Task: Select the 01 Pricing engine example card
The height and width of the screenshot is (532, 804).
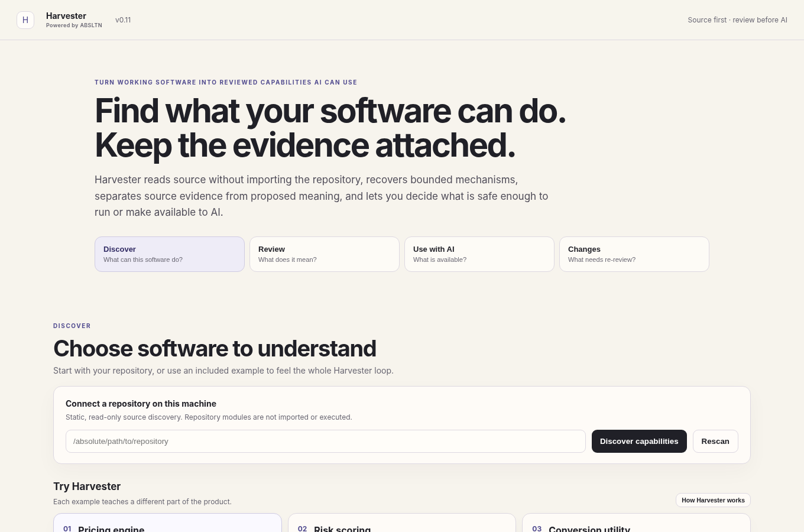Action: pyautogui.click(x=167, y=523)
